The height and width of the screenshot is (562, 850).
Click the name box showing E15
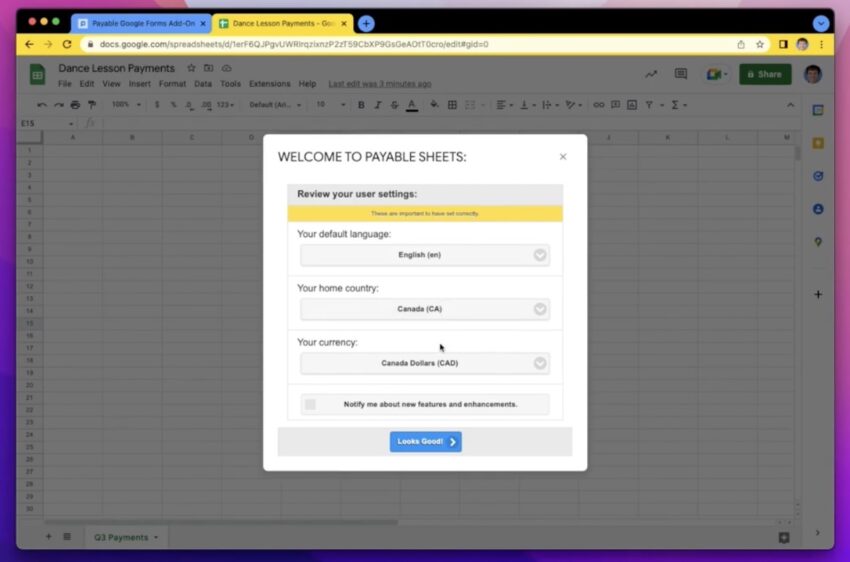[x=47, y=124]
